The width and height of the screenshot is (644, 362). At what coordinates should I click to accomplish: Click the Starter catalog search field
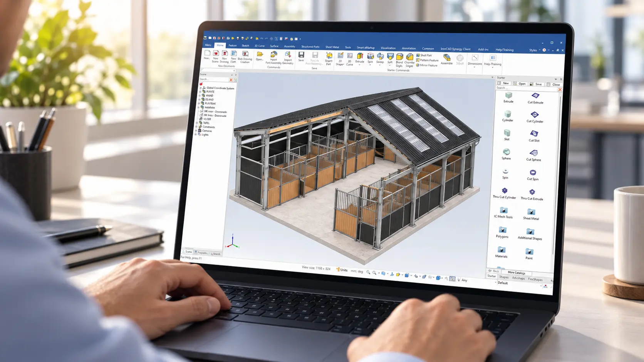coord(526,88)
